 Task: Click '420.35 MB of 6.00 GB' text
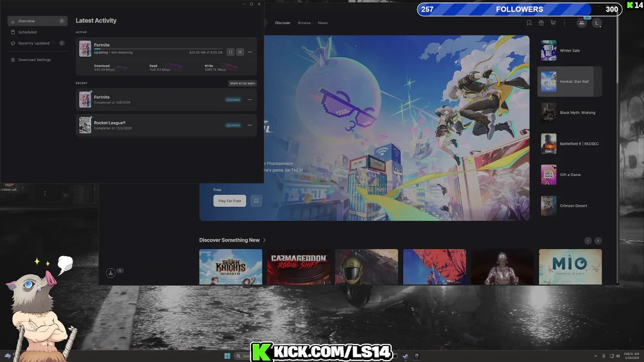(206, 52)
